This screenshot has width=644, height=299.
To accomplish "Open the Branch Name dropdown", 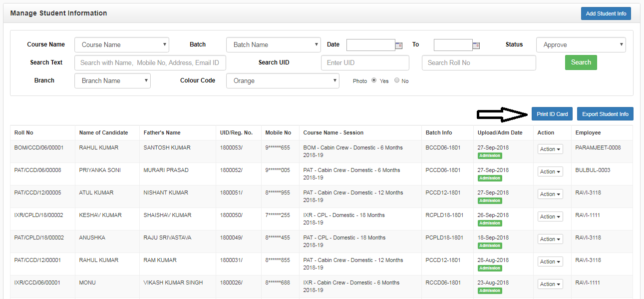I will 112,80.
